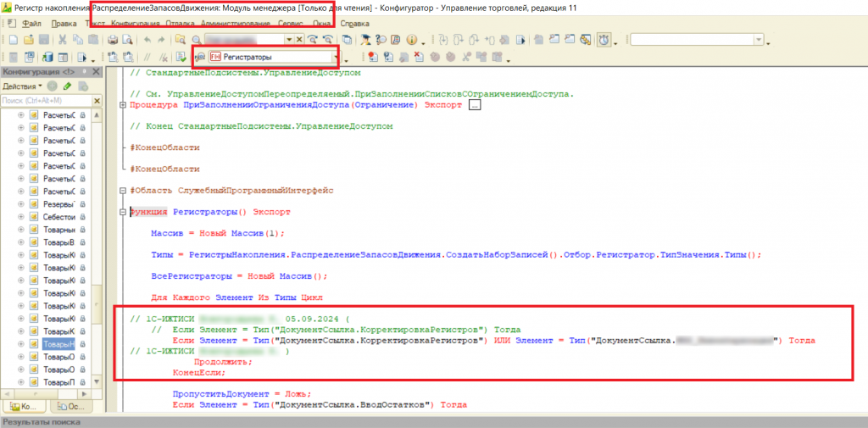This screenshot has height=428, width=868.
Task: Open the Syntax assistant graduate icon
Action: click(x=365, y=39)
